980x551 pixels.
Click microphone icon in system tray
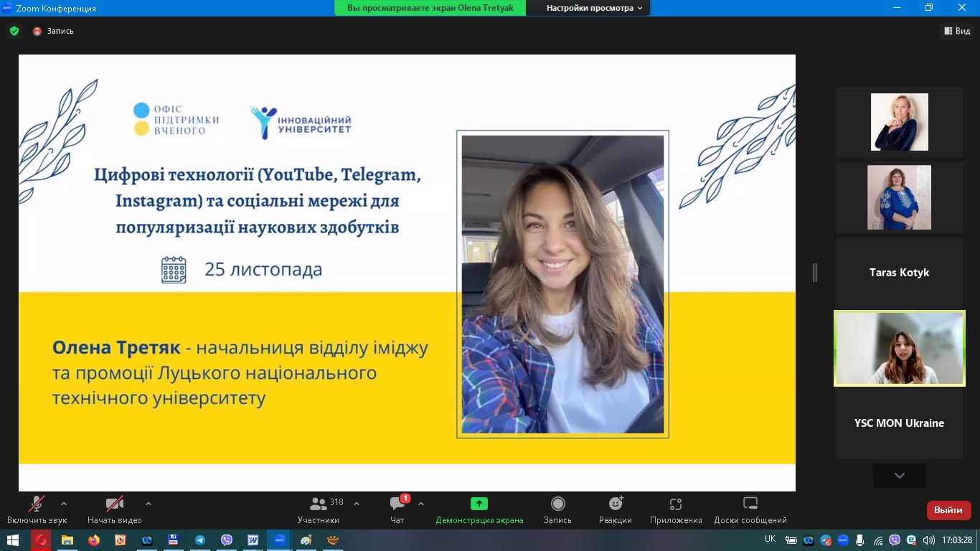[859, 540]
